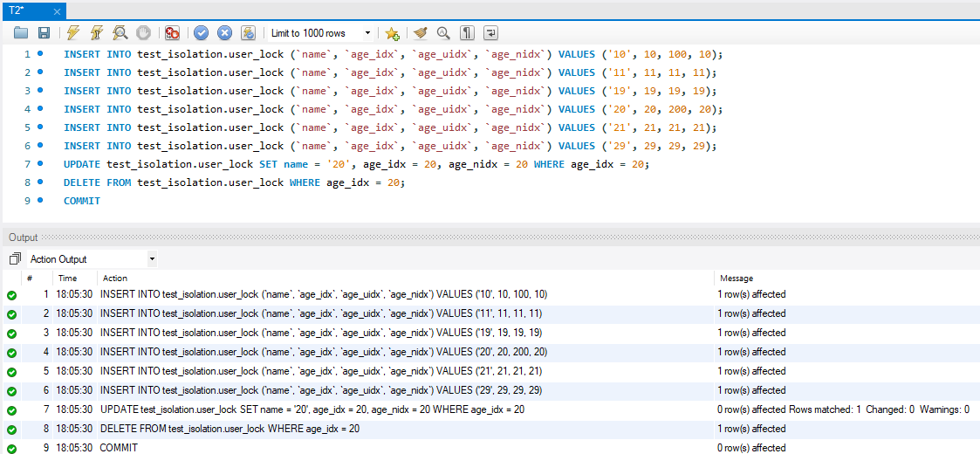The height and width of the screenshot is (454, 980).
Task: Click the Output panel title
Action: pos(23,237)
